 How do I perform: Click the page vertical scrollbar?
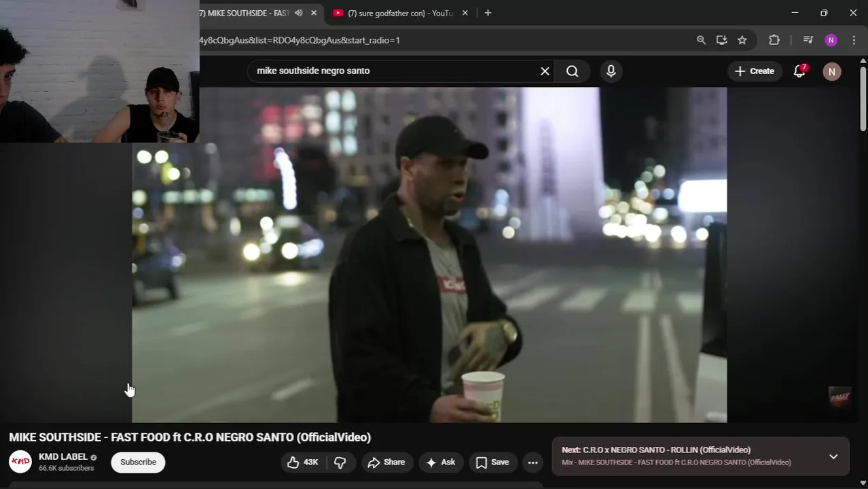863,98
